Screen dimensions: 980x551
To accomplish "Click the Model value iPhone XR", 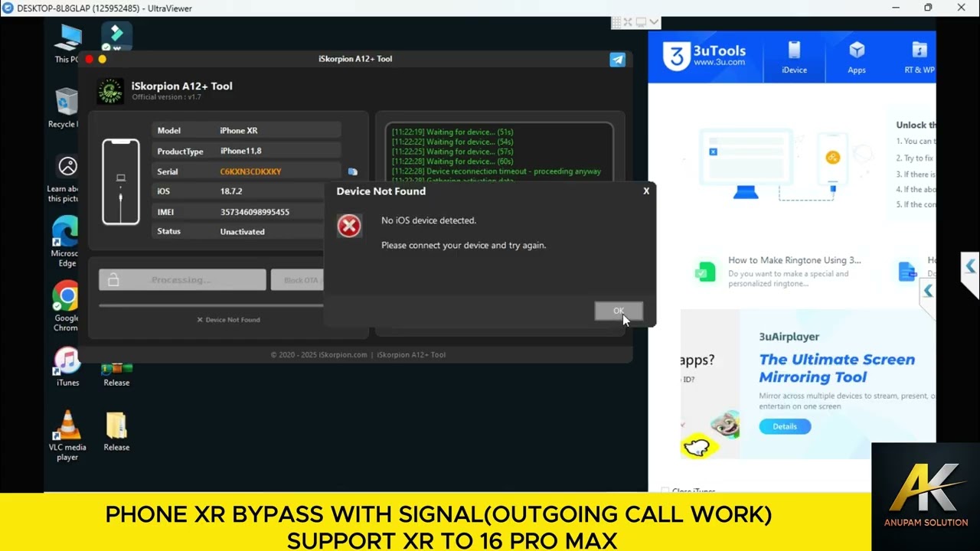I will tap(238, 131).
